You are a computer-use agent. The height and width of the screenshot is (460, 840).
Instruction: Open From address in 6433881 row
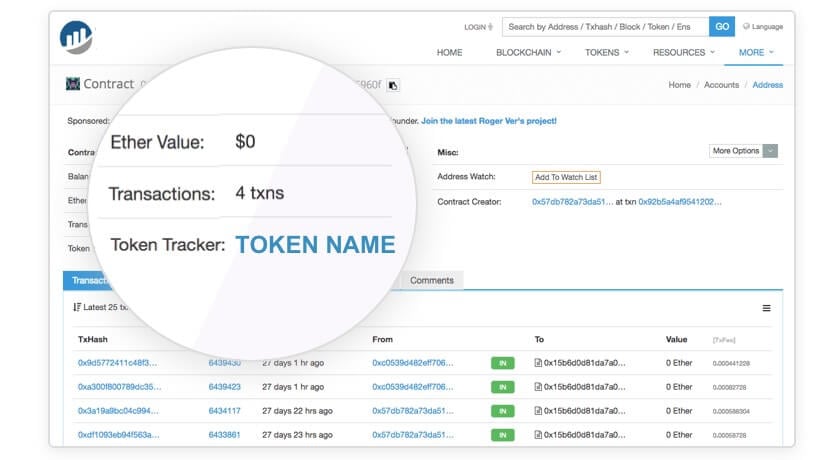(412, 435)
